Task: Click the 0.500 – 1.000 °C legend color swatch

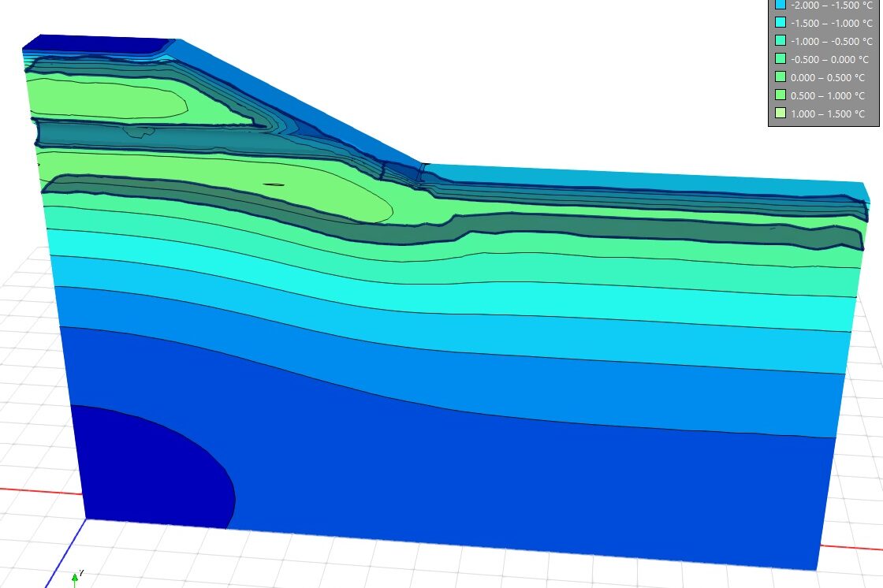Action: click(780, 95)
